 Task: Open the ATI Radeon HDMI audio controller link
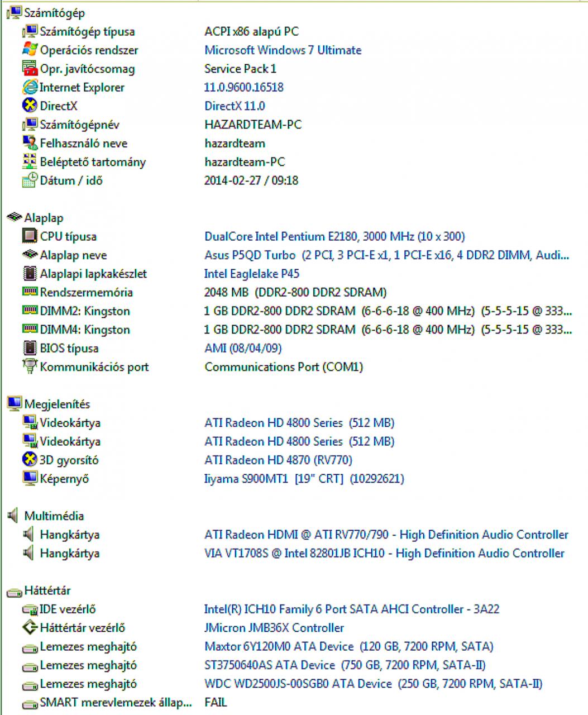point(386,535)
